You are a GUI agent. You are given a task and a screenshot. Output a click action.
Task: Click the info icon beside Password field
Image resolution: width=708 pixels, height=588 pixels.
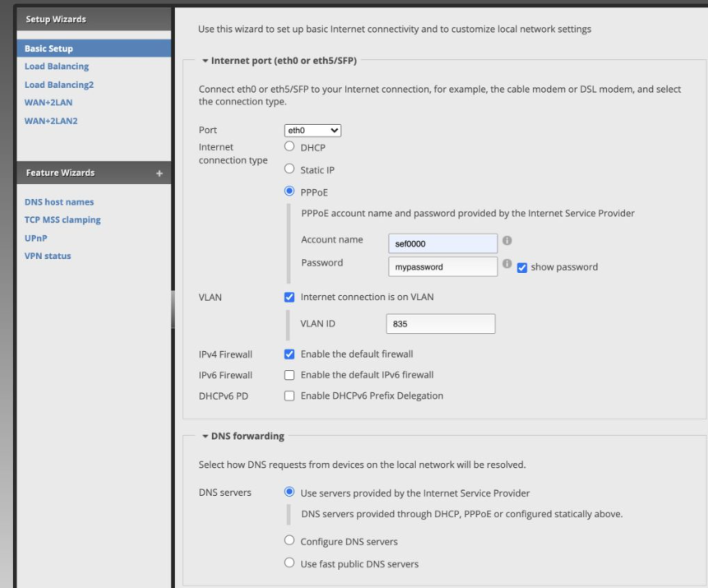[507, 265]
